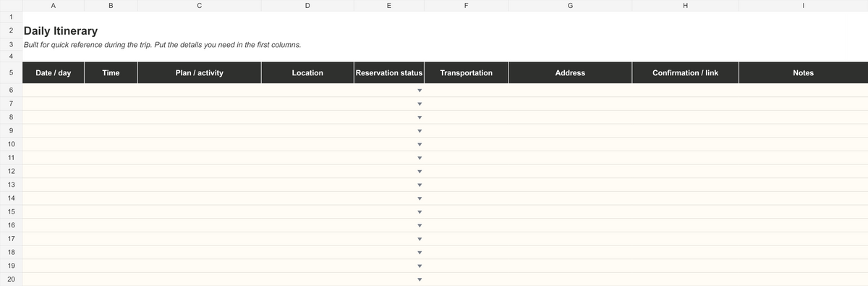Select row 20 header
The image size is (868, 286).
tap(11, 279)
